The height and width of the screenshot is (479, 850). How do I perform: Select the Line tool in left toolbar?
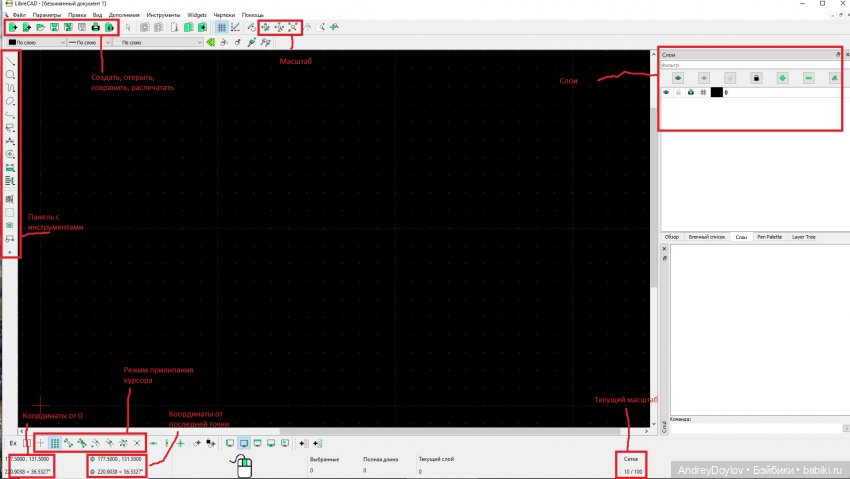tap(10, 62)
